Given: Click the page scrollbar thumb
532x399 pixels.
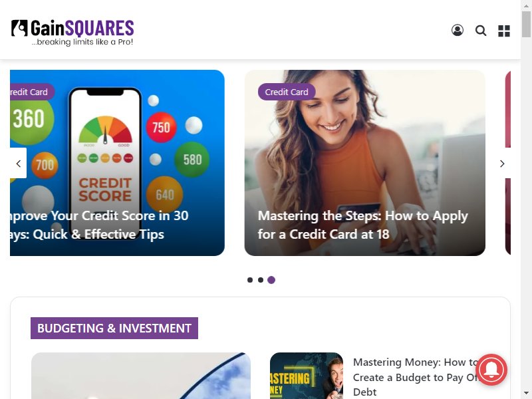Looking at the screenshot, I should coord(526,24).
